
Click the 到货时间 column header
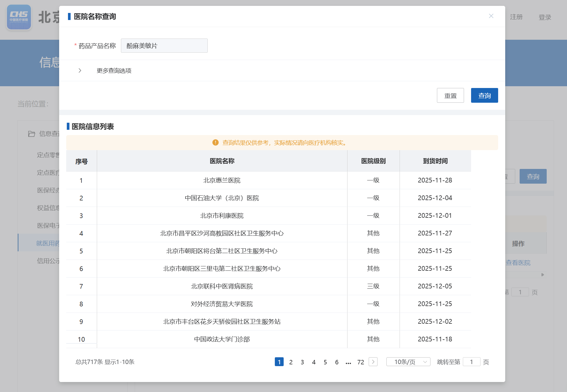435,161
